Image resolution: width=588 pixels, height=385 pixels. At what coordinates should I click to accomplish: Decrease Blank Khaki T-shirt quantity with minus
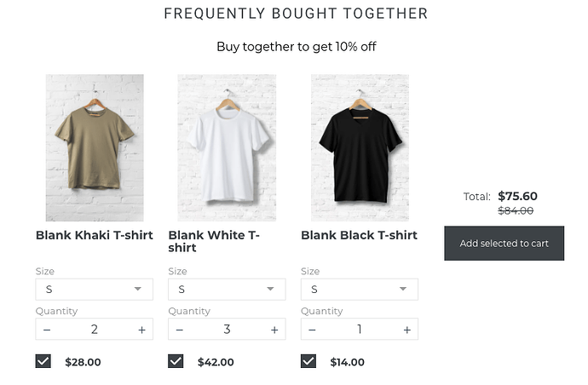pyautogui.click(x=47, y=330)
